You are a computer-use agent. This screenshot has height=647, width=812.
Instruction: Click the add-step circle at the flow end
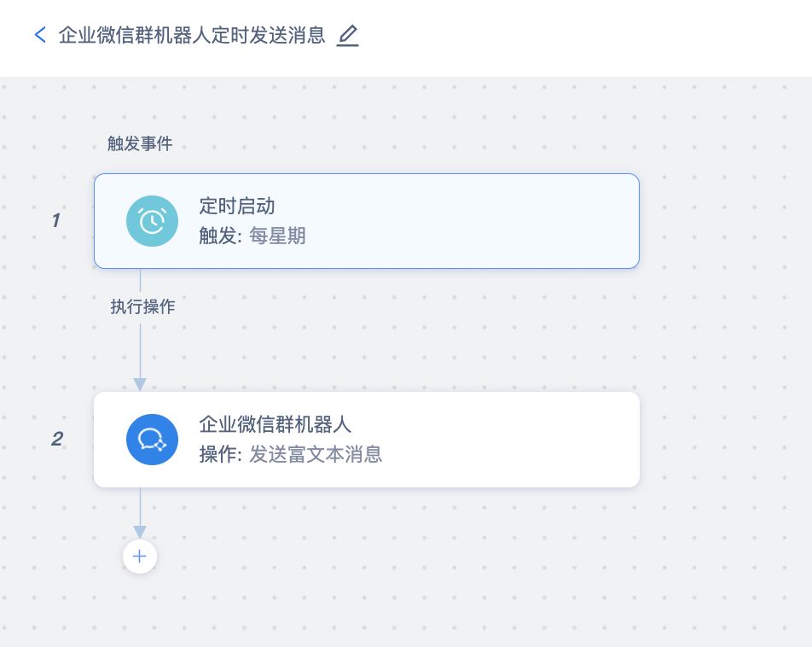pos(139,556)
